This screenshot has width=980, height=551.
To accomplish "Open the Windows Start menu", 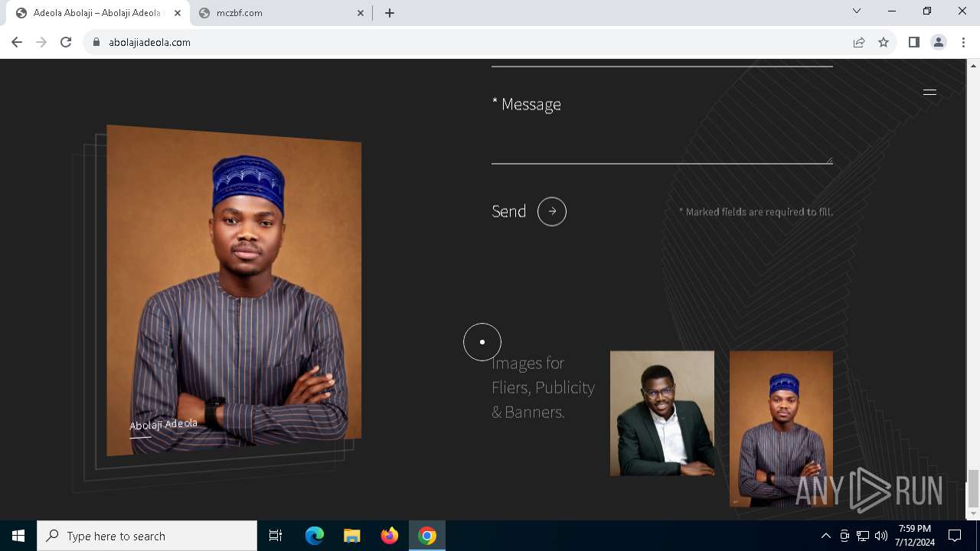I will coord(18,536).
